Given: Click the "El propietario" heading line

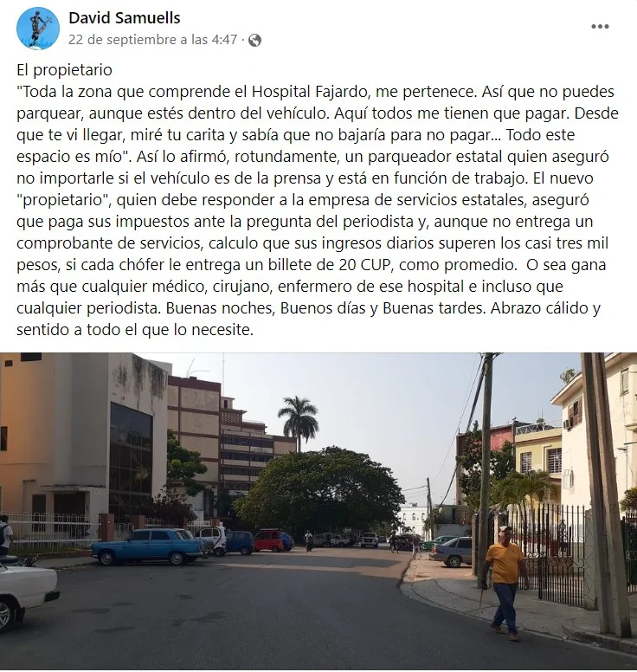Looking at the screenshot, I should click(x=64, y=70).
